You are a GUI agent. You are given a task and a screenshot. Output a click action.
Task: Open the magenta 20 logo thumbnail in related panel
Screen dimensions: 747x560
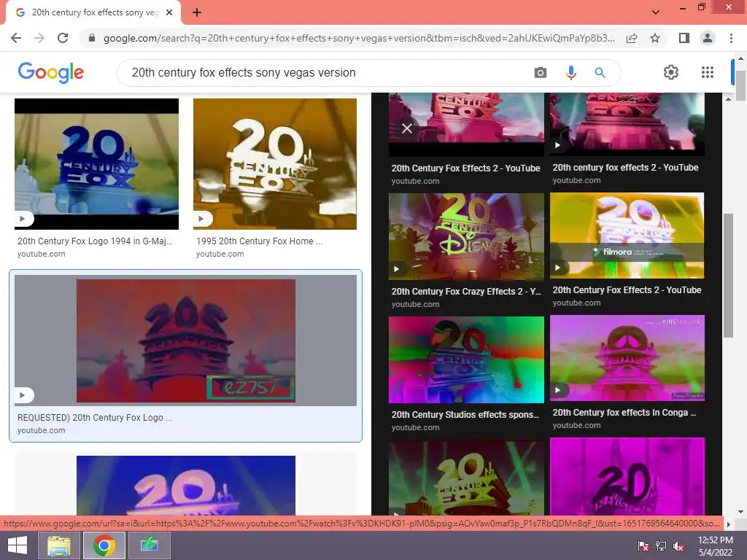point(627,476)
